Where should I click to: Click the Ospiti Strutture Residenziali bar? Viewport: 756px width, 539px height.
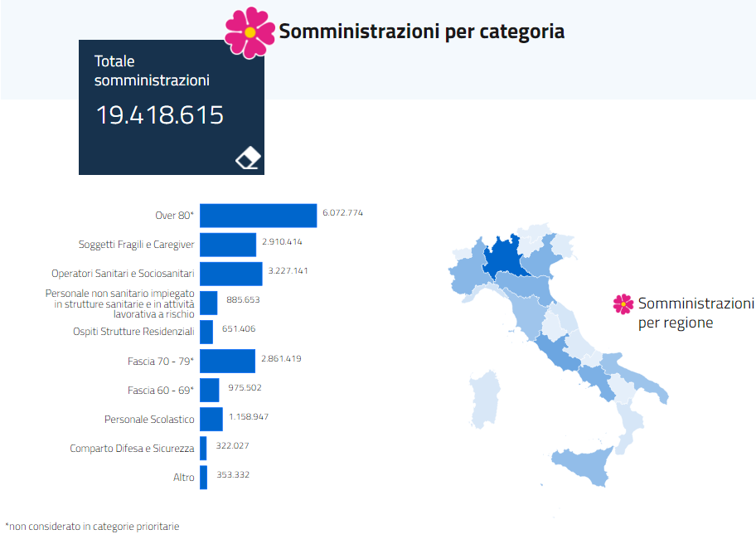click(x=206, y=332)
